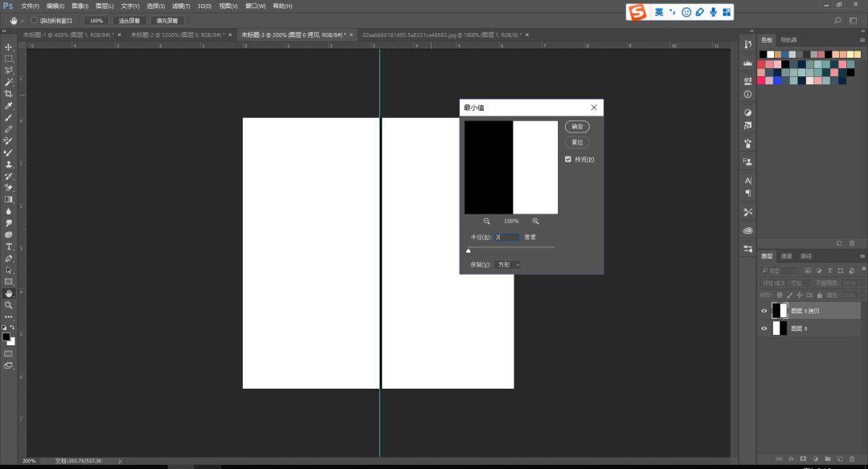Open the Paragraph panel icon

coord(748,193)
